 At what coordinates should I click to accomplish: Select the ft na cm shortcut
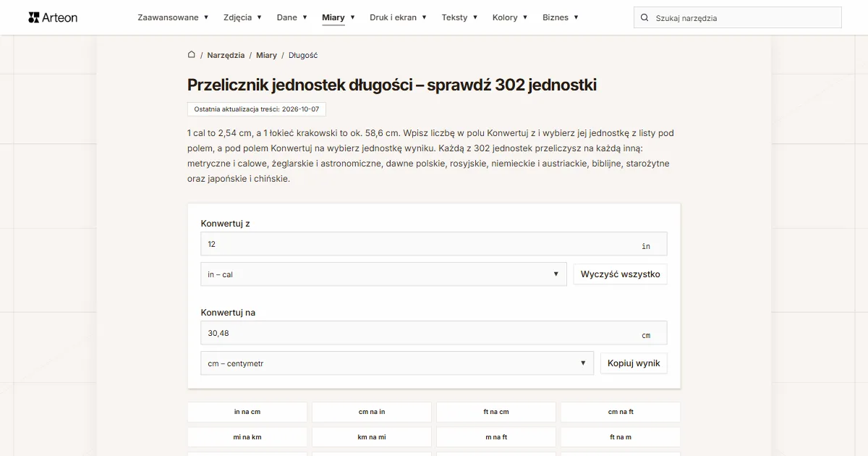click(496, 412)
